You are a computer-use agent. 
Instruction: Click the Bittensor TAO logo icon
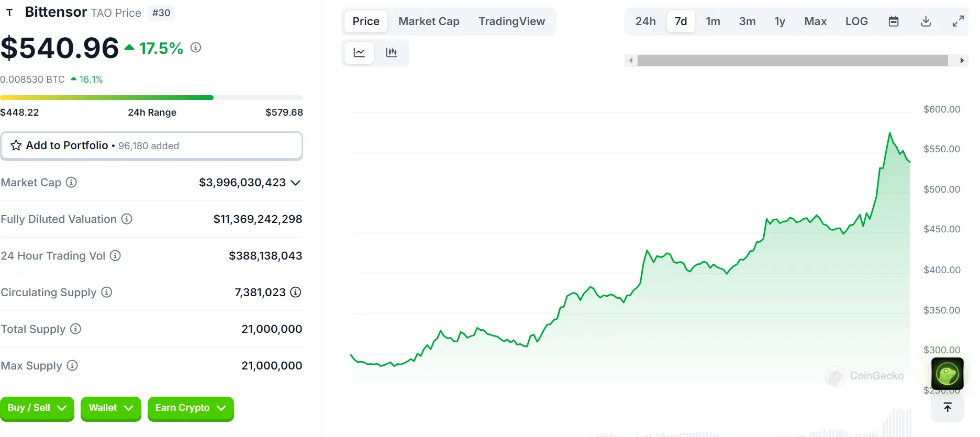coord(9,12)
